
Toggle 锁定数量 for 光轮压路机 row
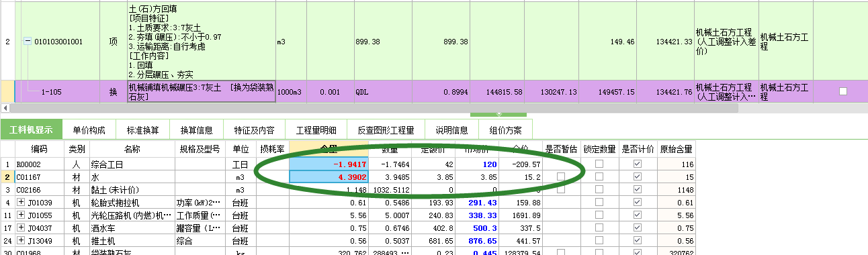[x=599, y=215]
